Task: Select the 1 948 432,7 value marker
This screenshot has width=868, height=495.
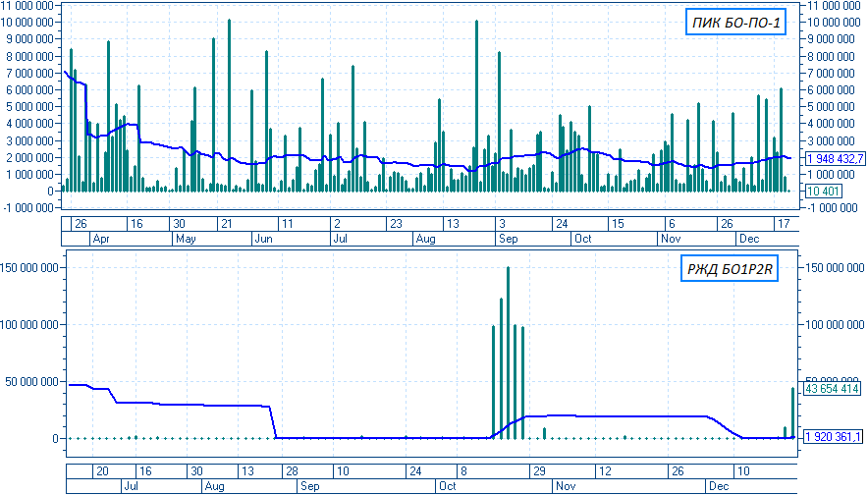Action: (834, 158)
